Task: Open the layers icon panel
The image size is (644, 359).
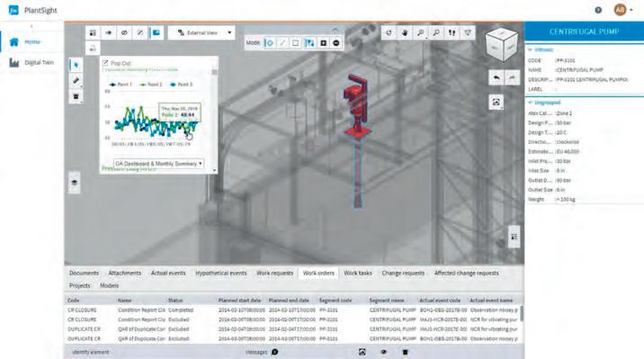Action: coord(75,183)
